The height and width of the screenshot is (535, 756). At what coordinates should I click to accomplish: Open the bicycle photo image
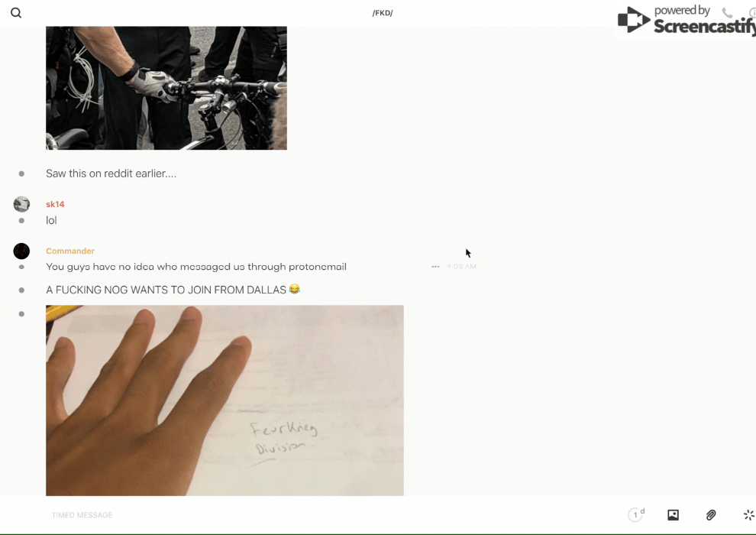[x=166, y=88]
